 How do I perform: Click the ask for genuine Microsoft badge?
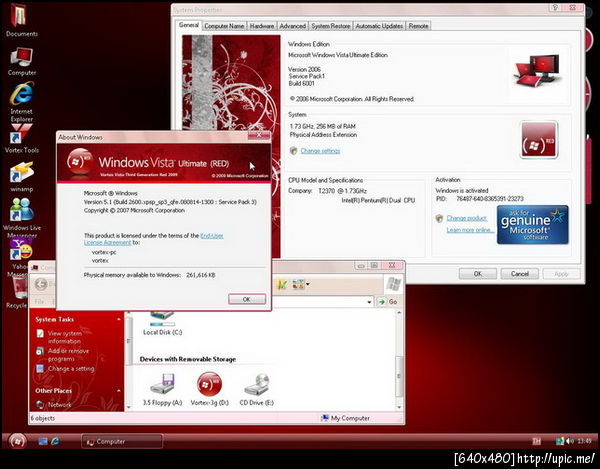(x=533, y=225)
